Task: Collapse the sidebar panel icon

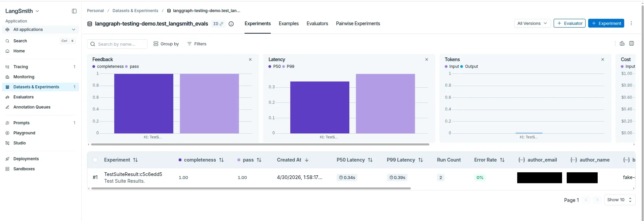Action: pos(74,11)
